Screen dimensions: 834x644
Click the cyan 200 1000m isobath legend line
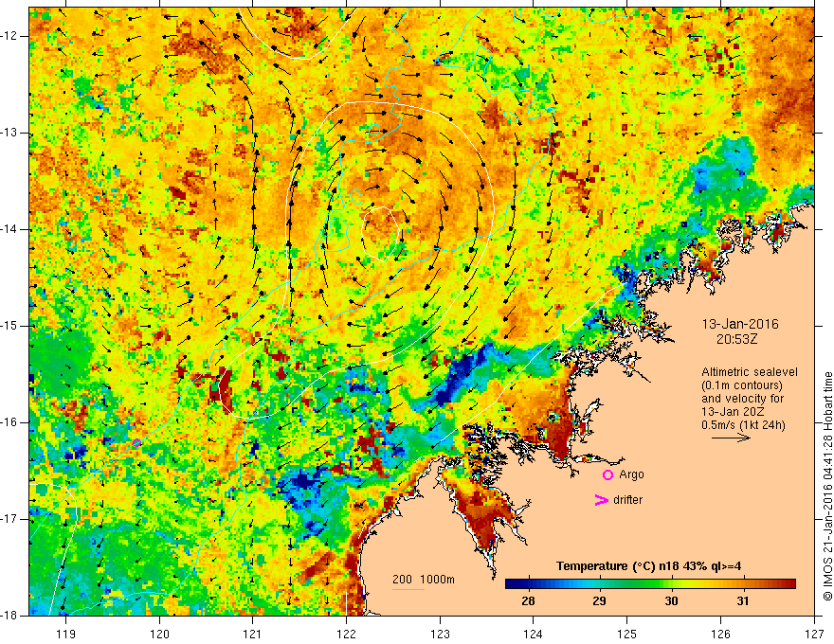point(408,589)
